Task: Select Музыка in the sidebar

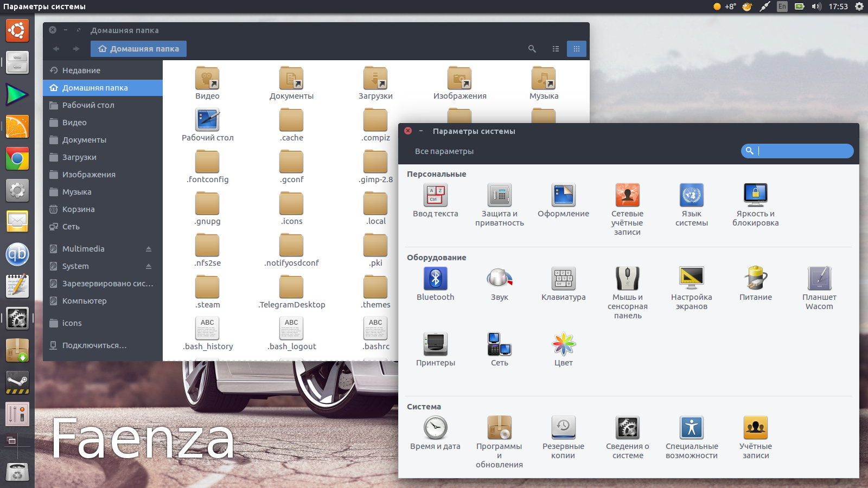Action: click(x=103, y=192)
